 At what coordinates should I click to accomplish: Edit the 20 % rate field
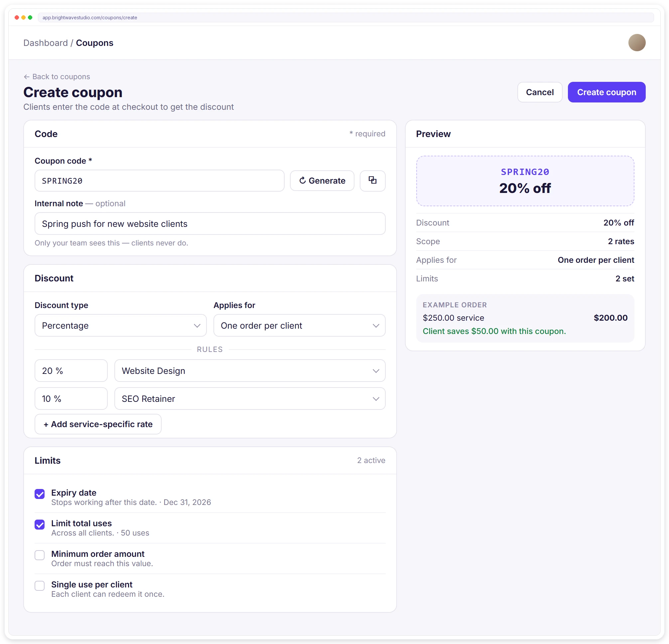click(x=71, y=371)
